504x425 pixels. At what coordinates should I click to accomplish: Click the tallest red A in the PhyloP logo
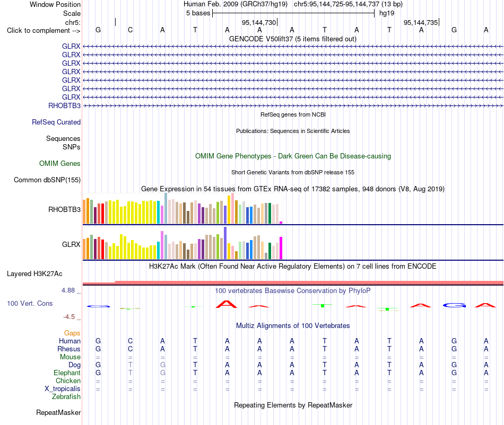(227, 304)
